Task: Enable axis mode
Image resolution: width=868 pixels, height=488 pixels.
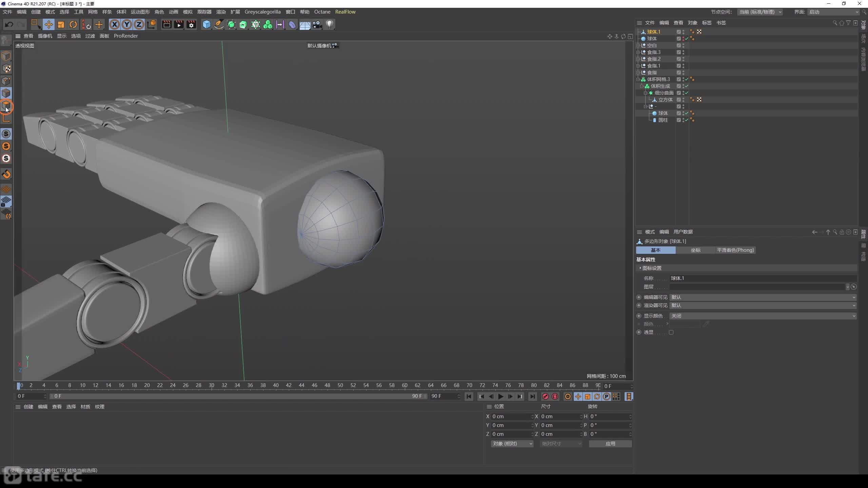Action: tap(6, 118)
